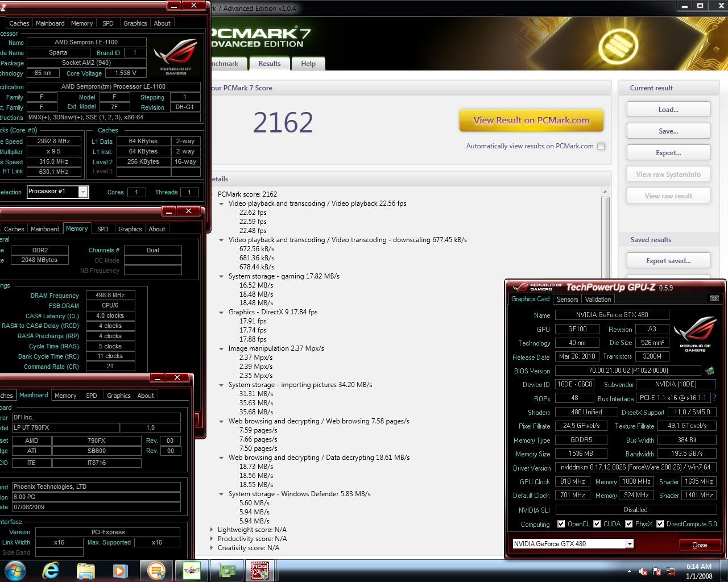Collapse Data decrypting 18.61 MB/s node
Screen dimensions: 728x582
coord(221,458)
